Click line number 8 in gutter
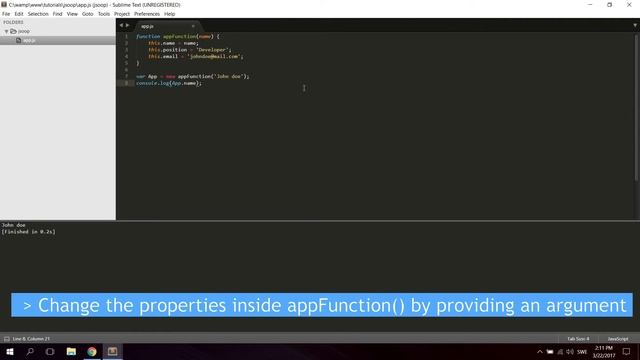 127,83
